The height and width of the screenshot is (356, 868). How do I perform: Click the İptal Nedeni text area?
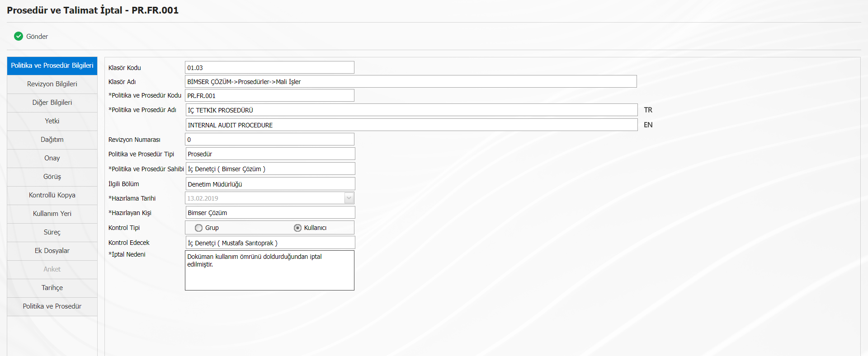[x=269, y=270]
